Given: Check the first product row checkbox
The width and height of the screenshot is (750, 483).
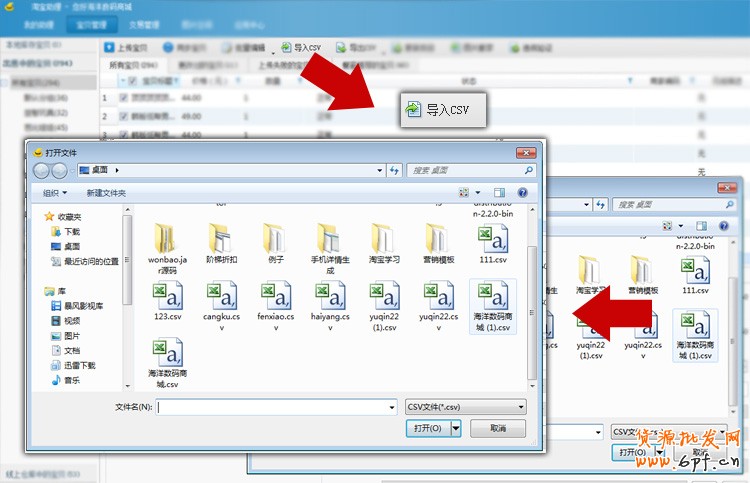Looking at the screenshot, I should coord(122,98).
